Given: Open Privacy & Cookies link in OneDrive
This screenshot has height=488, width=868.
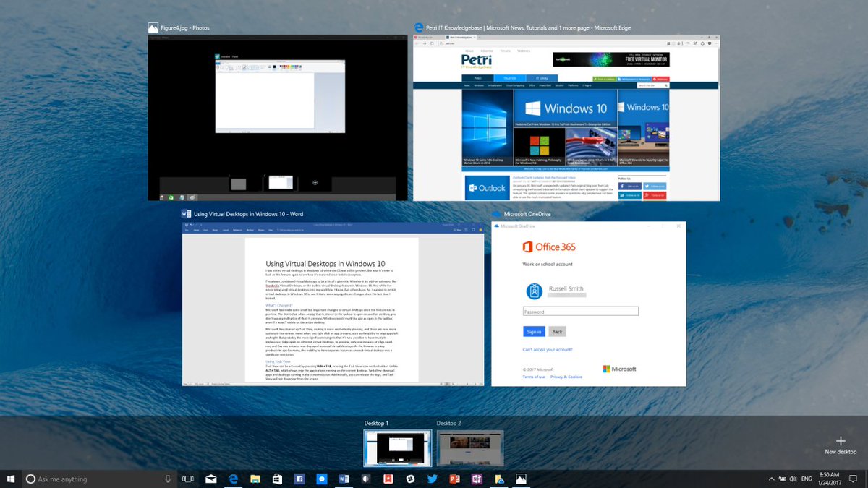Looking at the screenshot, I should click(x=566, y=377).
